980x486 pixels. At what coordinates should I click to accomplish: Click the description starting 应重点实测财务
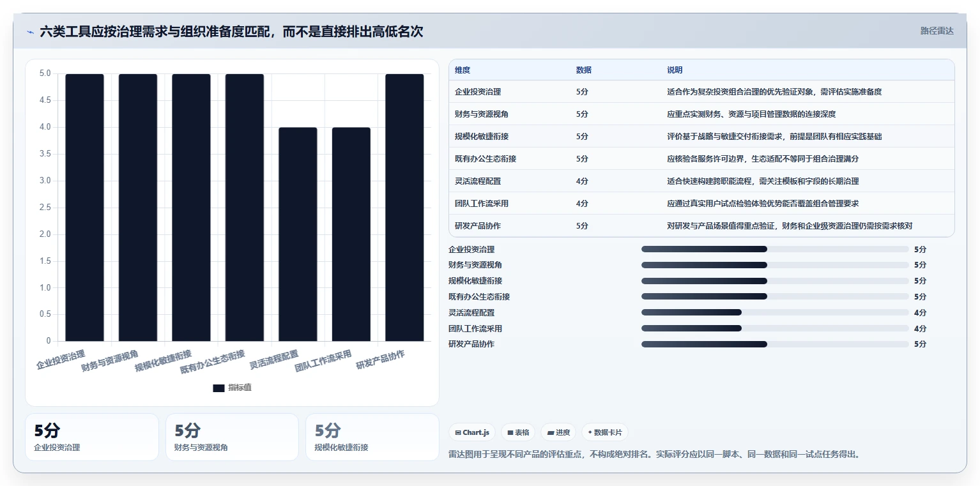(751, 114)
